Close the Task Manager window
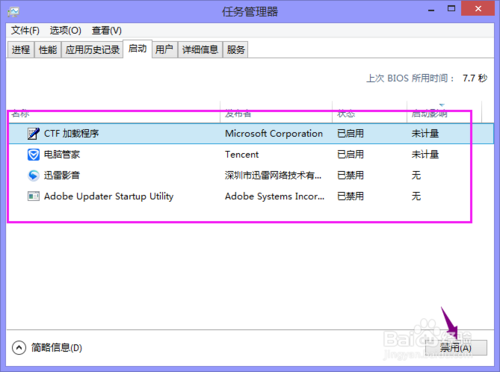Image resolution: width=500 pixels, height=372 pixels. pyautogui.click(x=478, y=9)
